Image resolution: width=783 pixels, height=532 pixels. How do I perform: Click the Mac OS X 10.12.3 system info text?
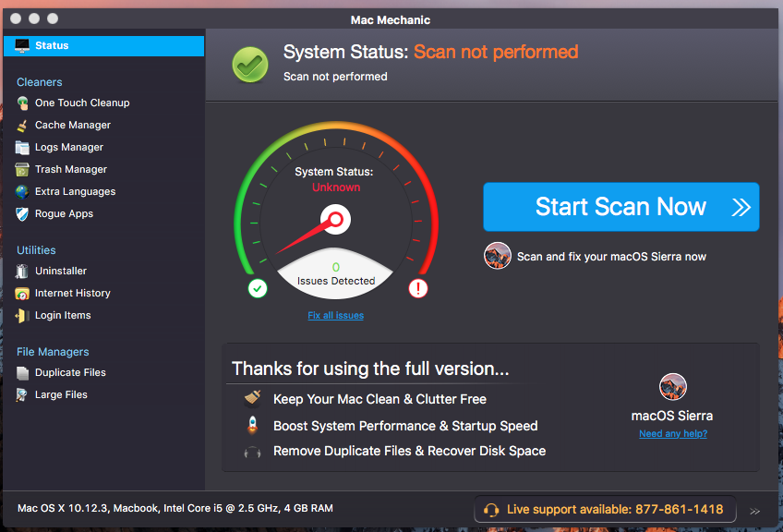click(175, 509)
